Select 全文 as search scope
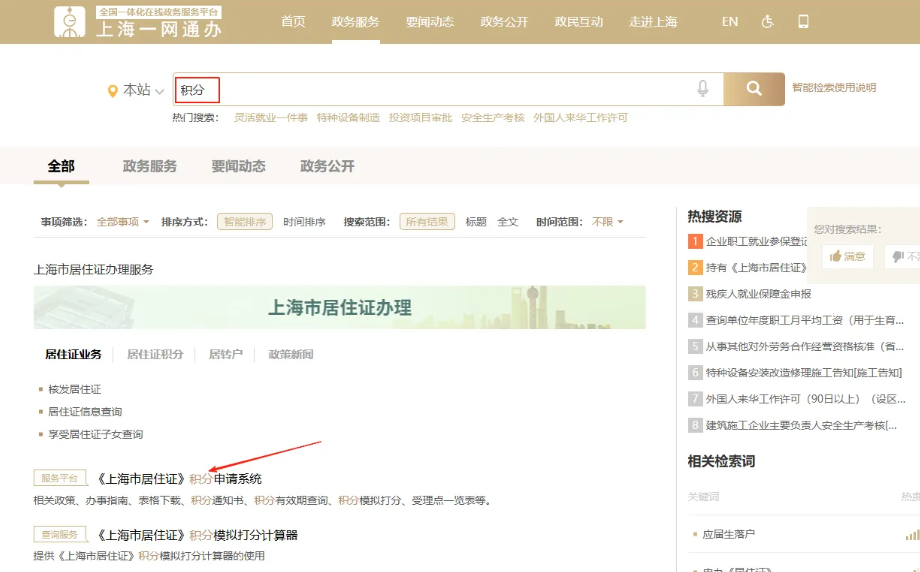Viewport: 920px width, 572px height. point(508,222)
